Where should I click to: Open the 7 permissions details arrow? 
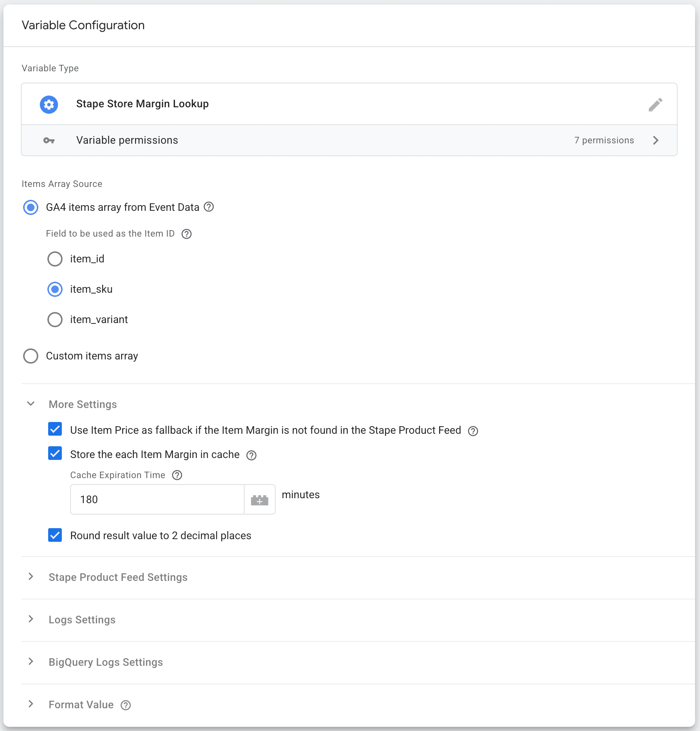pos(656,141)
